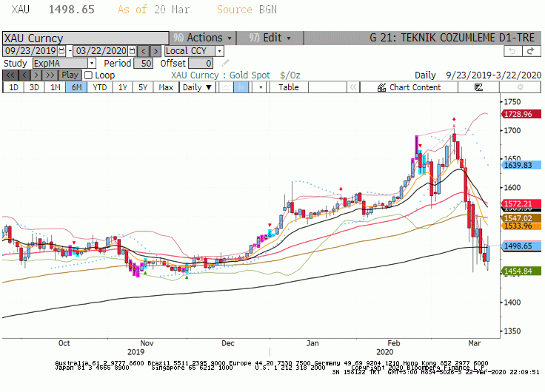Click the undo arrow icon
This screenshot has height=392, width=545.
pyautogui.click(x=512, y=51)
